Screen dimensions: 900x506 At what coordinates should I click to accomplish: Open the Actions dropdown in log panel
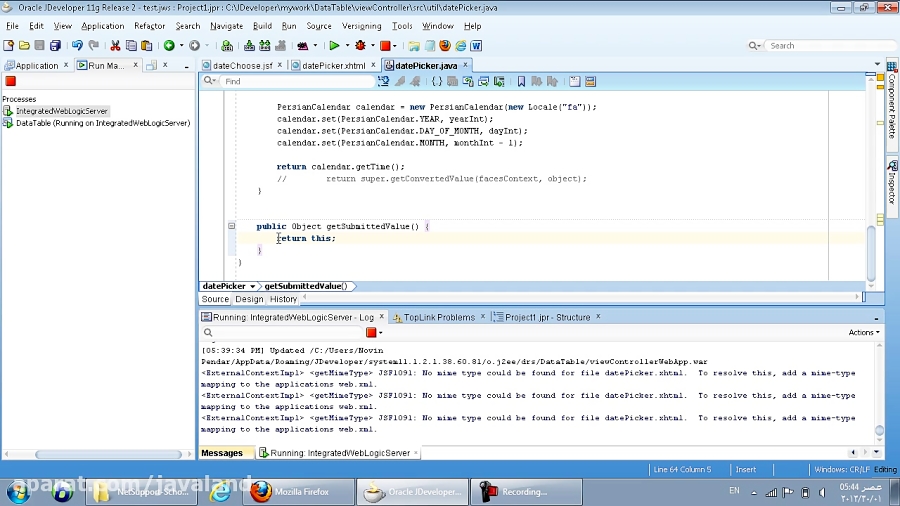(864, 332)
